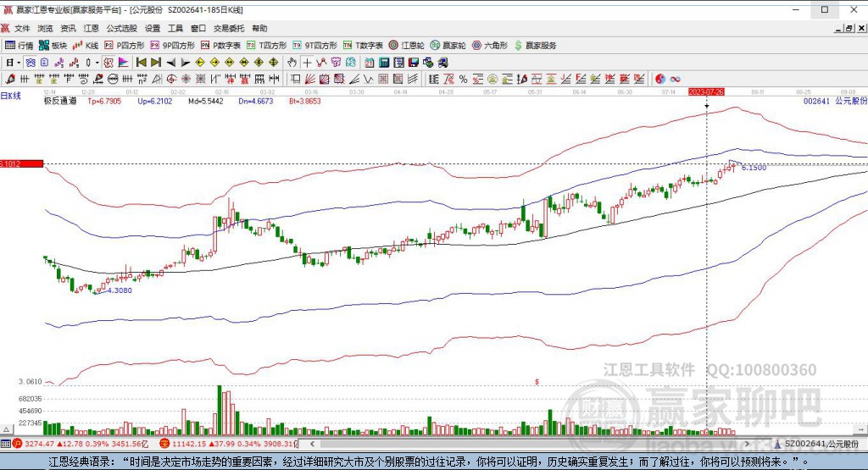Open the 交易委托 menu
Screen dimensions: 868x470
229,28
